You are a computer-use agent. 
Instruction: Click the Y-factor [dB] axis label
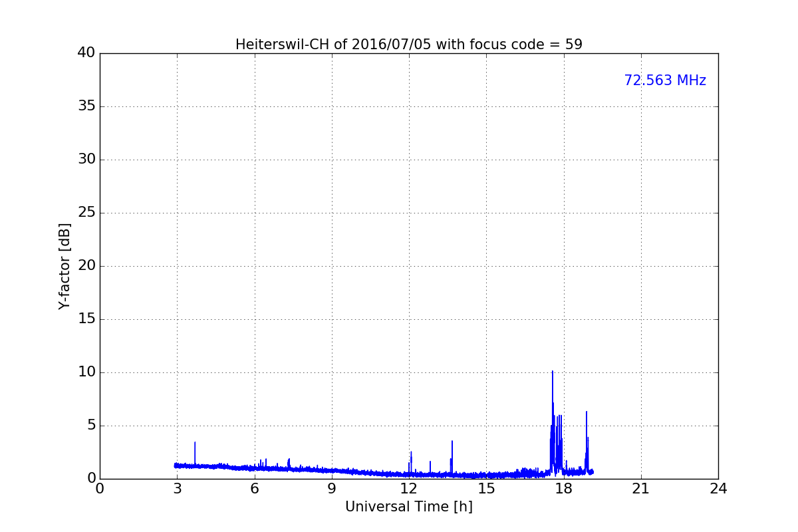pos(65,266)
